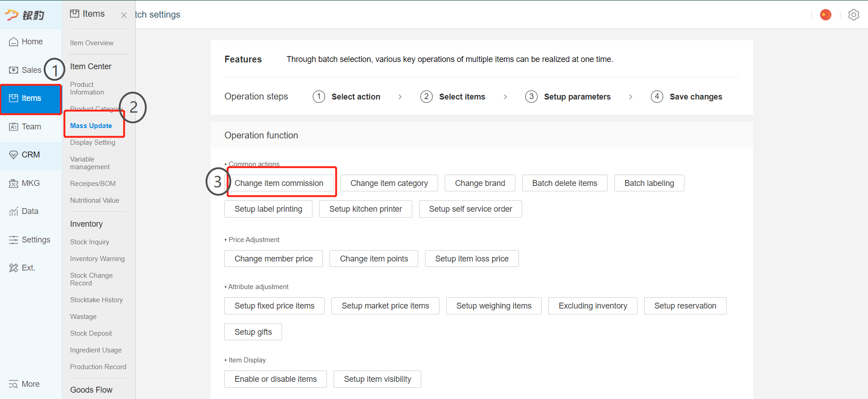Click Change member price button

pyautogui.click(x=274, y=259)
